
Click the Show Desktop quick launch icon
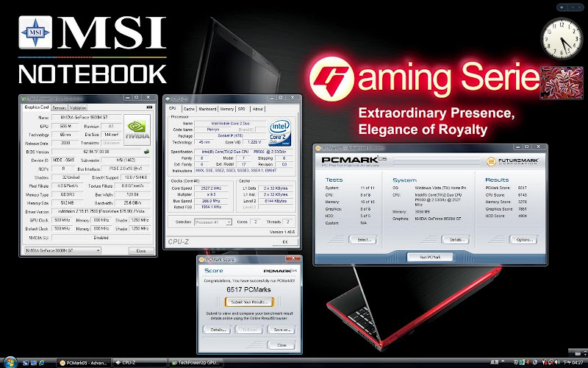tap(26, 363)
